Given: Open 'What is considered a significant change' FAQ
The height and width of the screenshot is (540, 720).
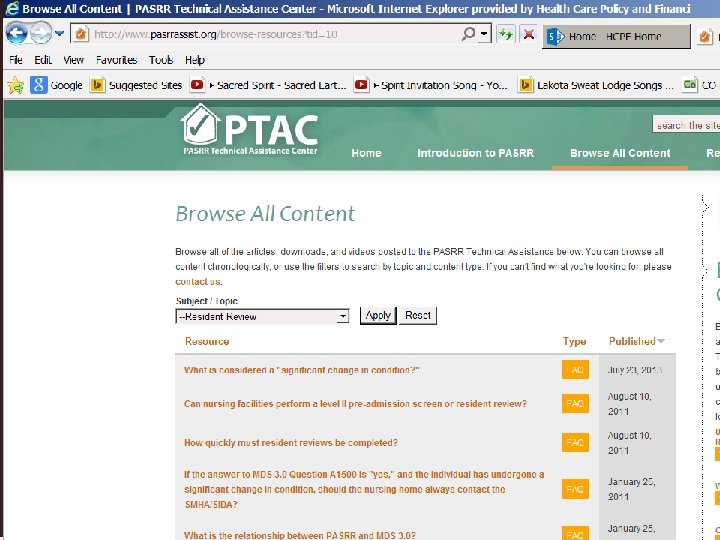Looking at the screenshot, I should (x=302, y=370).
